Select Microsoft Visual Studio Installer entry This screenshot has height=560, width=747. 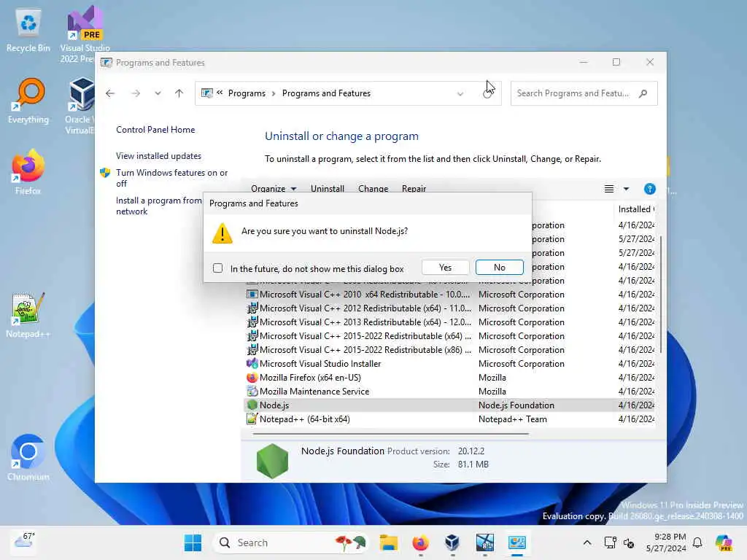coord(450,363)
